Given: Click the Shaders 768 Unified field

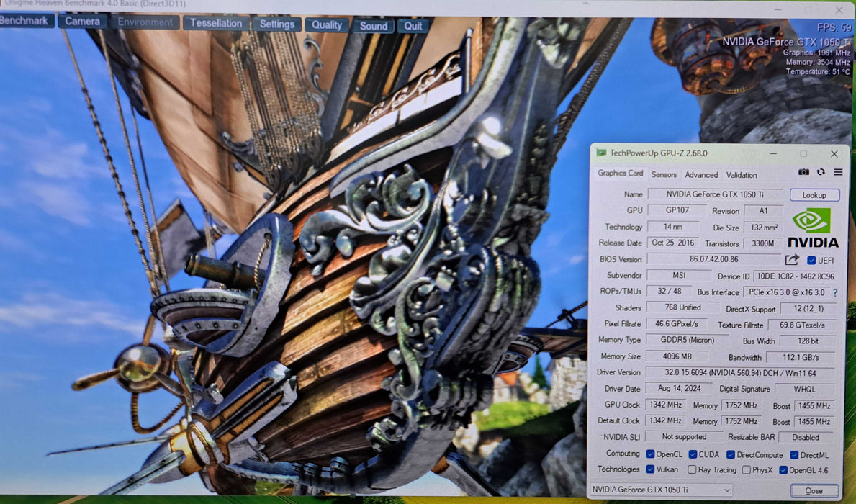Looking at the screenshot, I should coord(682,307).
